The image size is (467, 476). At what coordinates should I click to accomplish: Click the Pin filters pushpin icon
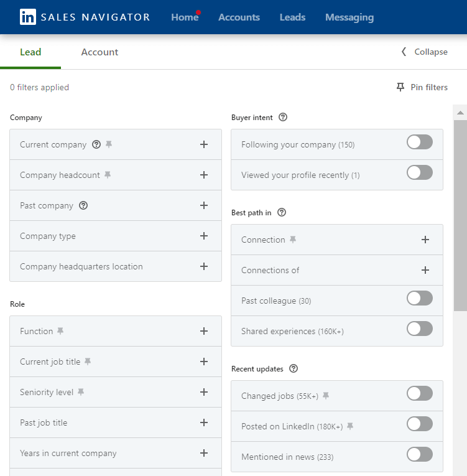tap(400, 87)
